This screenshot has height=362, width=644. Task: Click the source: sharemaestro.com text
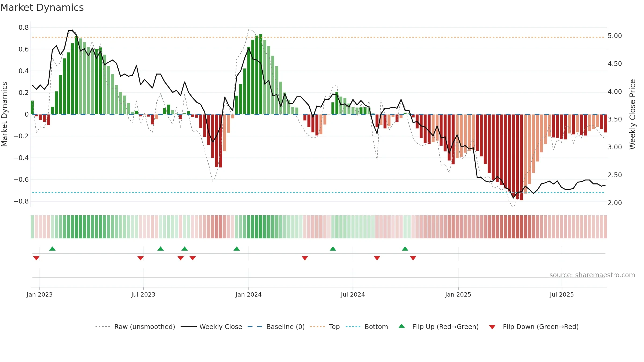tap(592, 275)
